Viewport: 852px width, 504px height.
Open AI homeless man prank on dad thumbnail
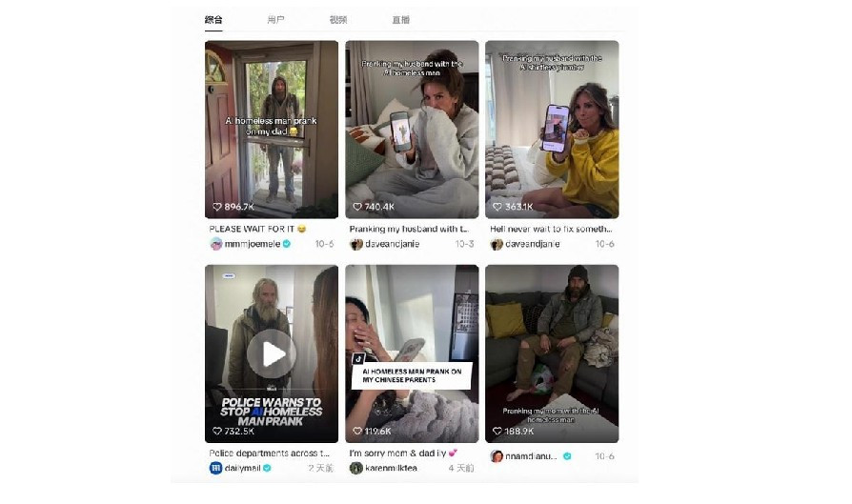tap(272, 130)
